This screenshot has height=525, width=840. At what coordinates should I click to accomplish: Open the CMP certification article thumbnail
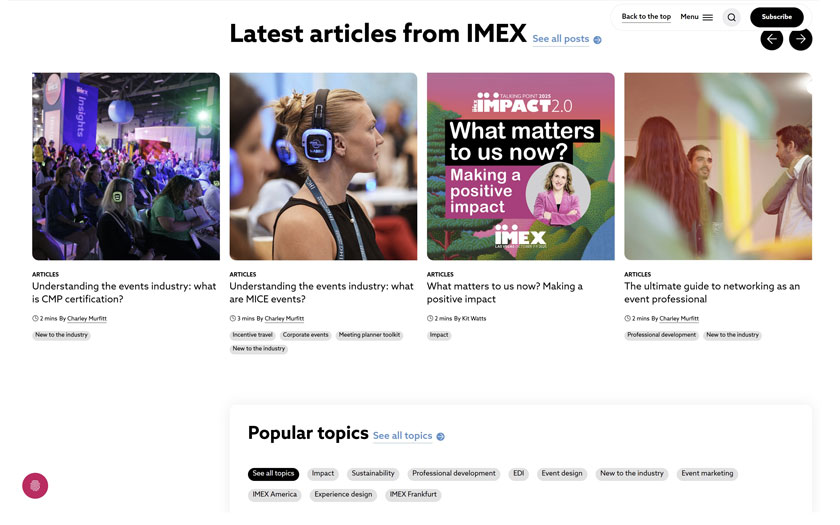(x=126, y=167)
